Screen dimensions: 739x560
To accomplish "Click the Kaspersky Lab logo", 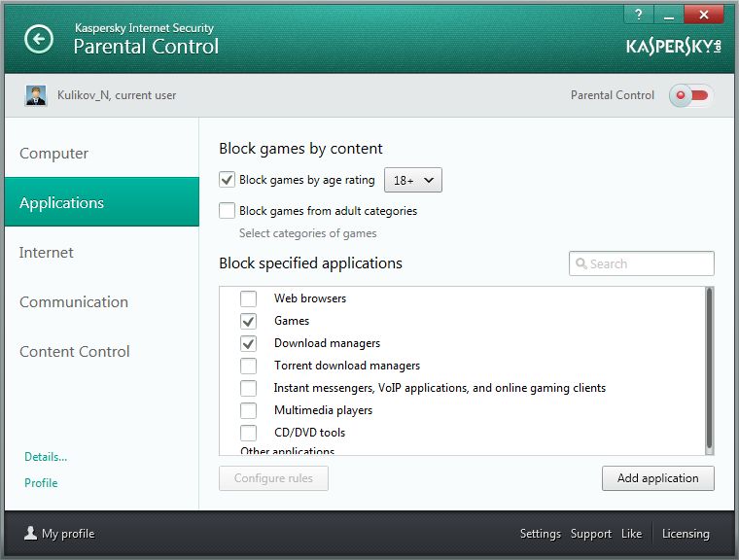I will coord(674,47).
